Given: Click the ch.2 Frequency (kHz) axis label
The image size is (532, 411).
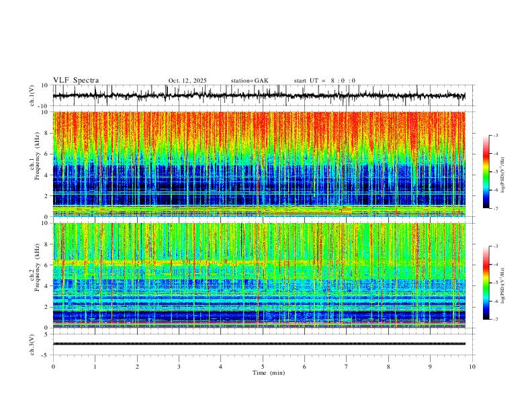Looking at the screenshot, I should [x=34, y=267].
